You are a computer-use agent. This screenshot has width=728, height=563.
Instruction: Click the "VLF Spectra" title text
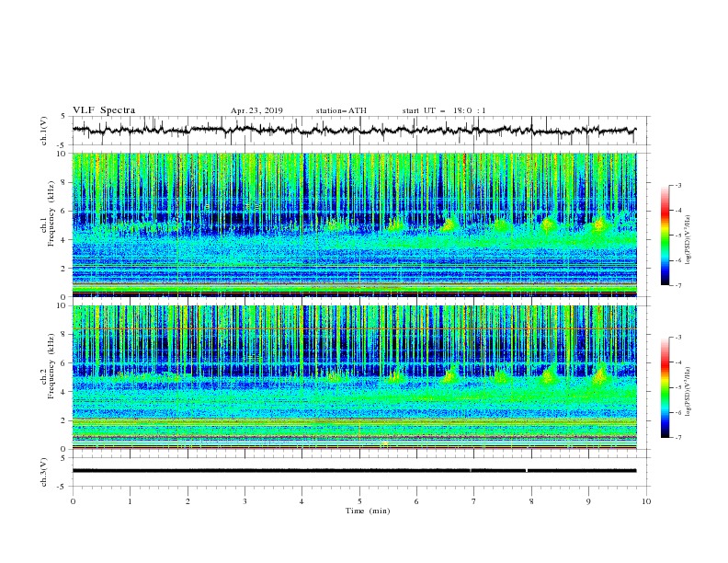point(104,110)
